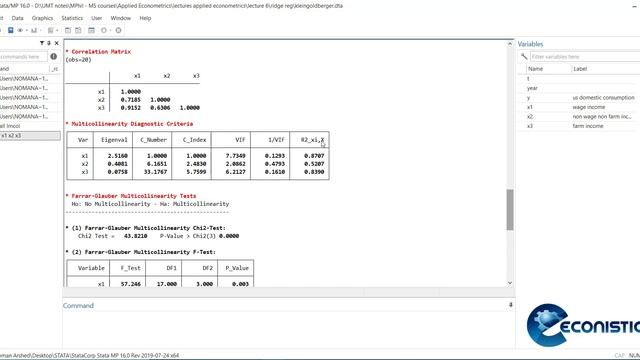Sort by the Name column header

(536, 69)
